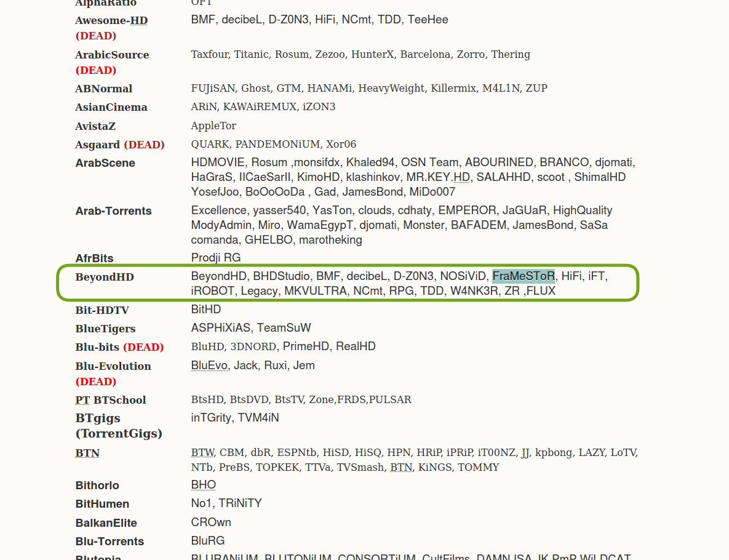Click the Bithorlo row label
The width and height of the screenshot is (729, 560).
[97, 486]
